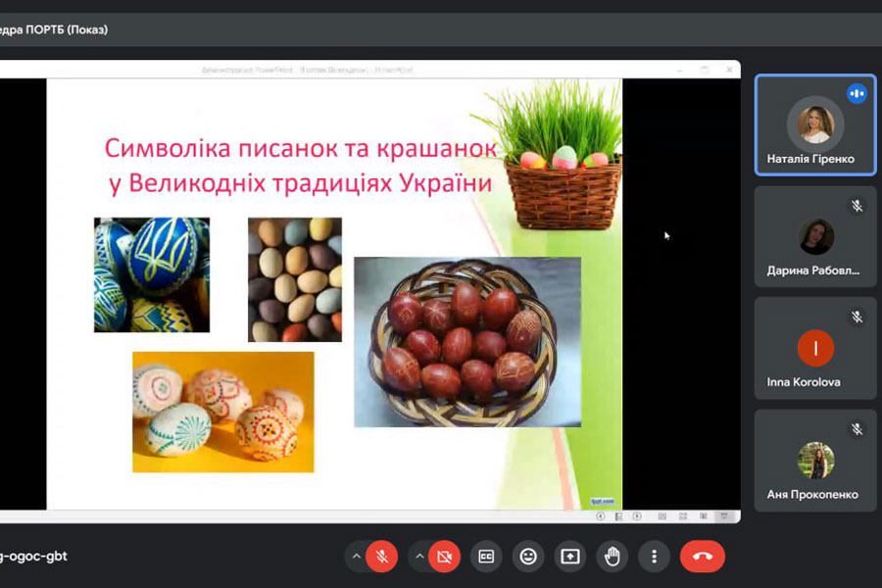Click Дарина's profile photo
Image resolution: width=882 pixels, height=588 pixels.
[815, 237]
